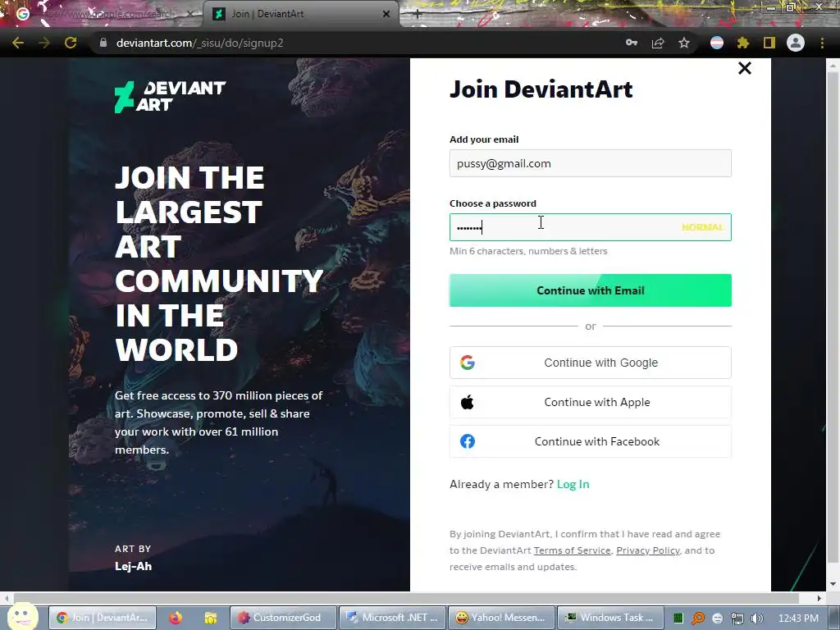Click the Lej-Ah artist credit
This screenshot has height=630, width=840.
(x=134, y=566)
